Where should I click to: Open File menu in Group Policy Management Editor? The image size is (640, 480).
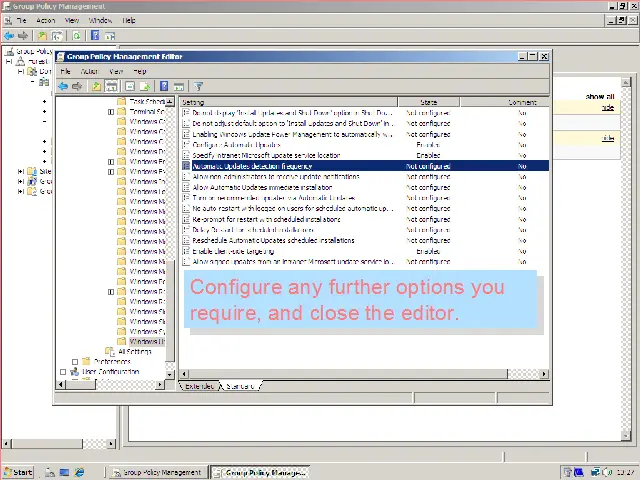point(65,71)
